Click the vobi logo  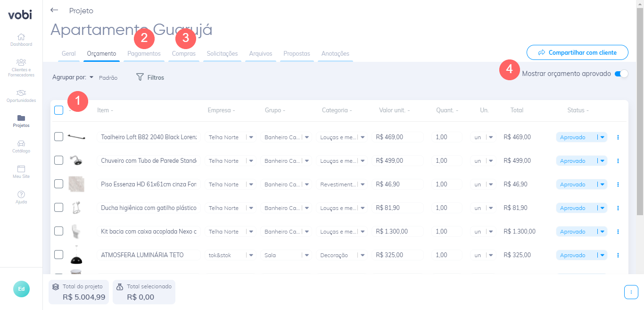[20, 15]
